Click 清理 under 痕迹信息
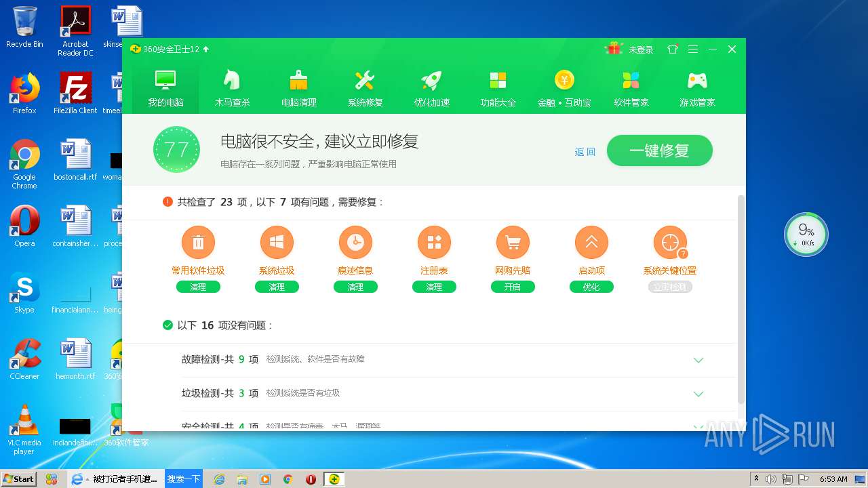The image size is (868, 488). pyautogui.click(x=355, y=287)
